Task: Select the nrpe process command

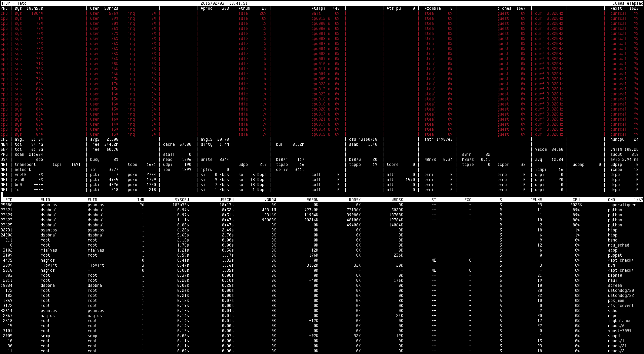Action: tap(612, 316)
